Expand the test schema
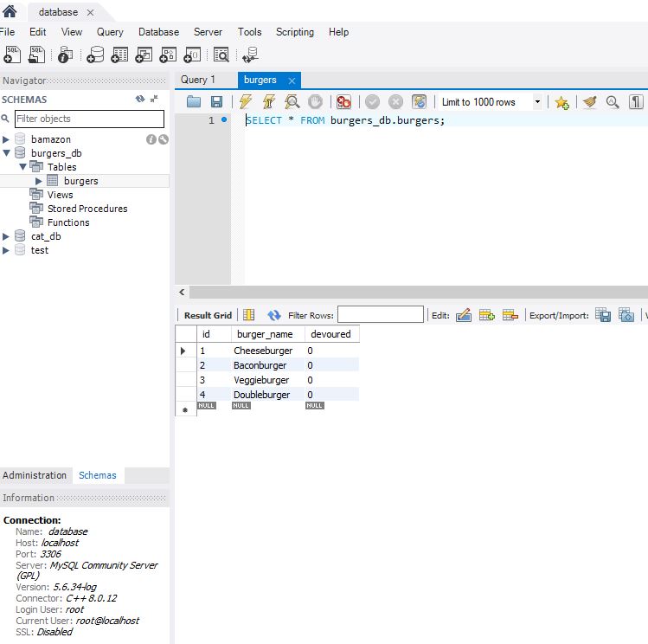Screen dimensions: 648x644 coord(6,250)
